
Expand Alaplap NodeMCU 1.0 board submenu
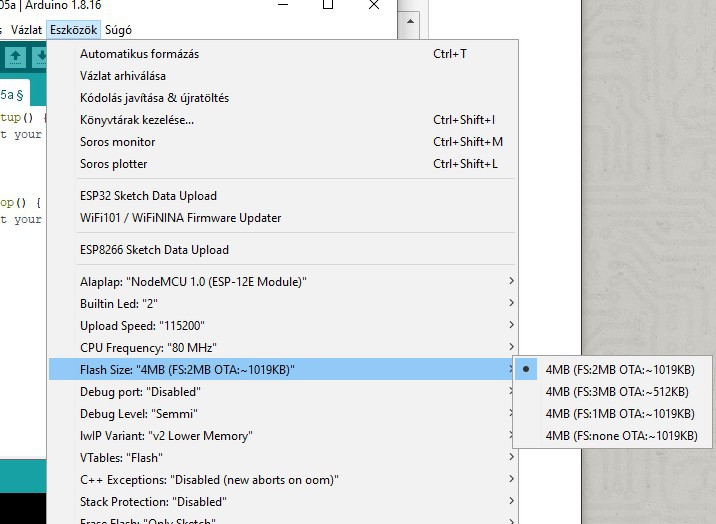tap(284, 282)
